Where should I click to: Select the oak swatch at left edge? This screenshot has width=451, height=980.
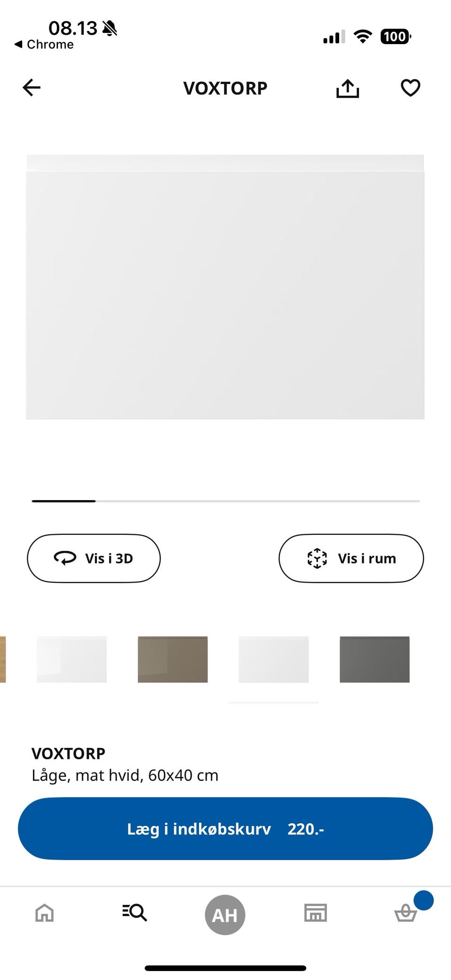(3, 659)
